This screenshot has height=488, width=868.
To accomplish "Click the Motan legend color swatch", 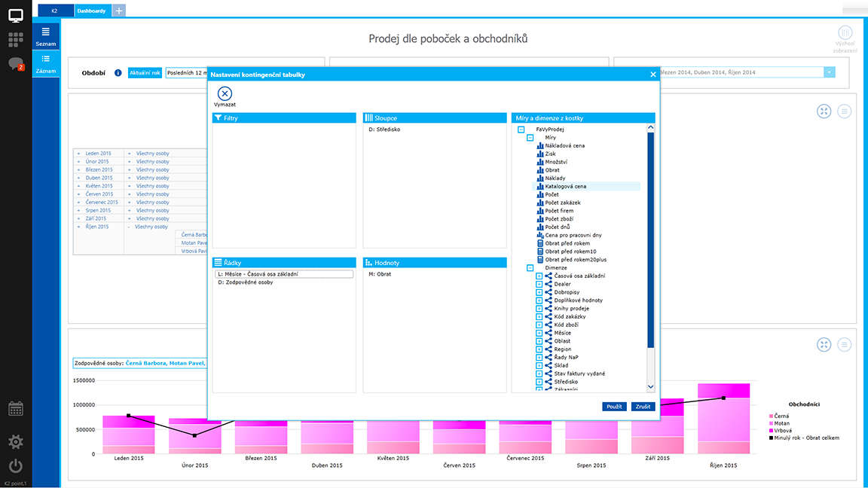I will tap(771, 423).
